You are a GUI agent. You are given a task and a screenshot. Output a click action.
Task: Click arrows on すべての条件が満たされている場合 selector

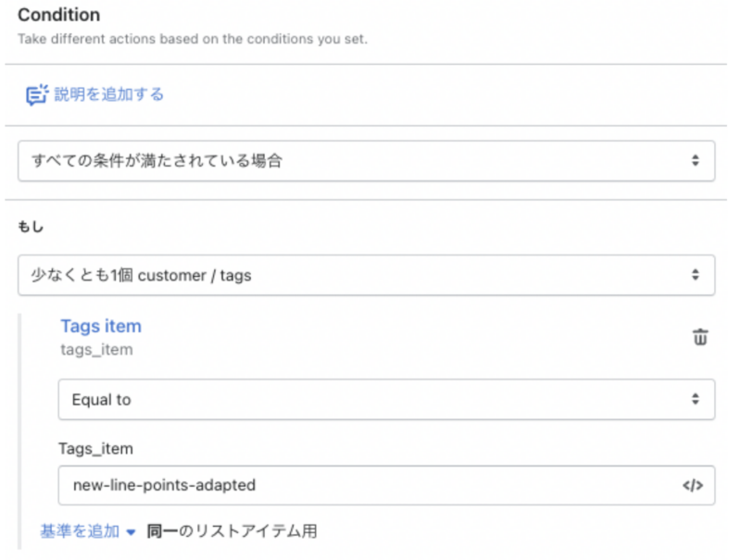pyautogui.click(x=695, y=160)
